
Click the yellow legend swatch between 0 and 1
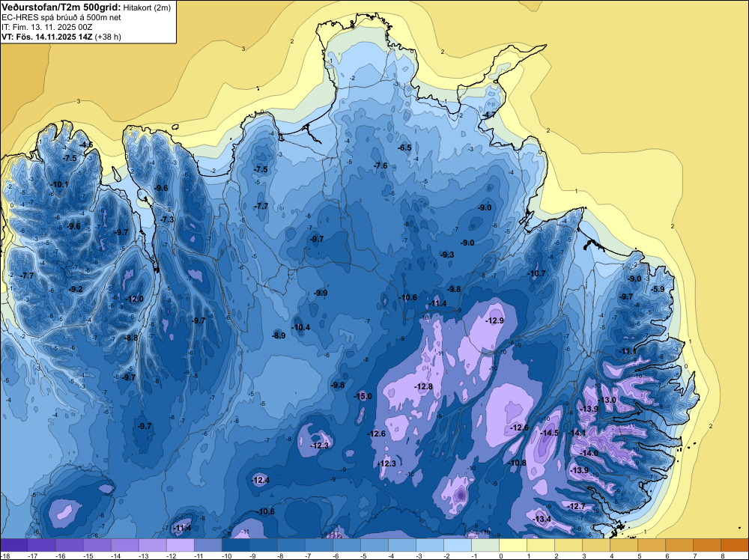tap(512, 545)
